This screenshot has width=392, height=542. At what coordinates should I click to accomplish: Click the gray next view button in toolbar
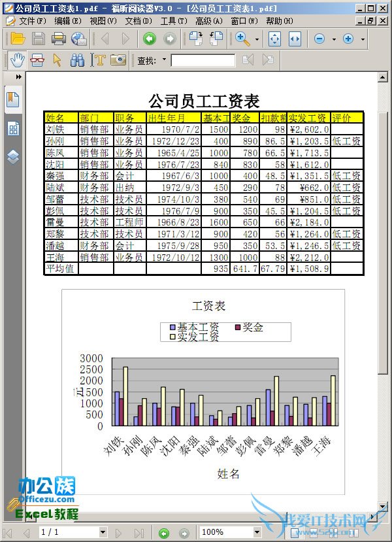(x=170, y=39)
